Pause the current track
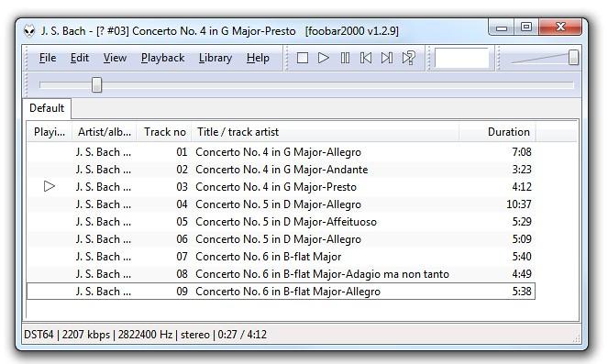This screenshot has height=364, width=608. pyautogui.click(x=345, y=58)
